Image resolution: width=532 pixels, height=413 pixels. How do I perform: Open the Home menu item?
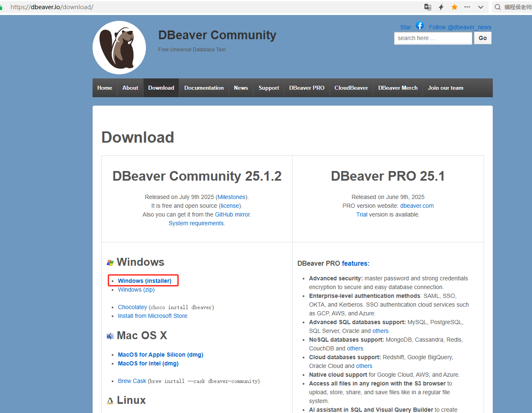point(105,88)
